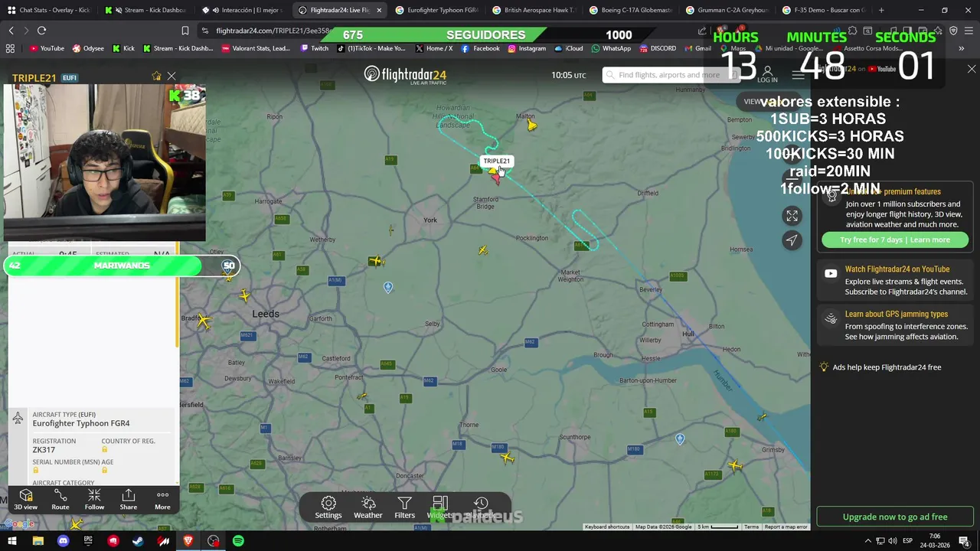Click the blue airport pin near Humberside
Image resolution: width=980 pixels, height=551 pixels.
680,439
